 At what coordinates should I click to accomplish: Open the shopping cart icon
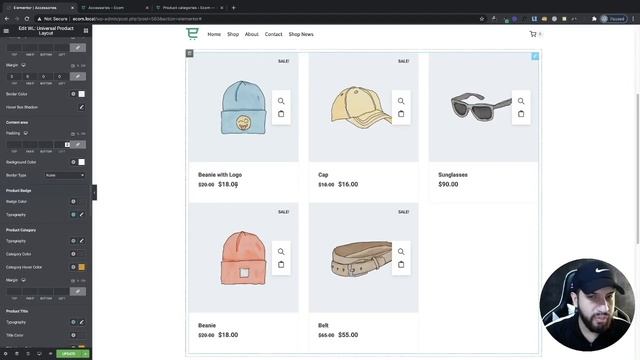coord(533,34)
